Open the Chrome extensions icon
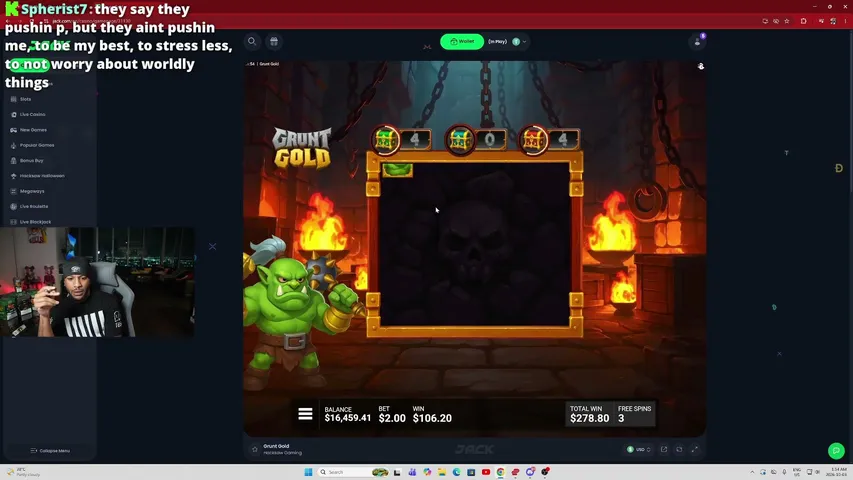Image resolution: width=853 pixels, height=480 pixels. tap(803, 21)
